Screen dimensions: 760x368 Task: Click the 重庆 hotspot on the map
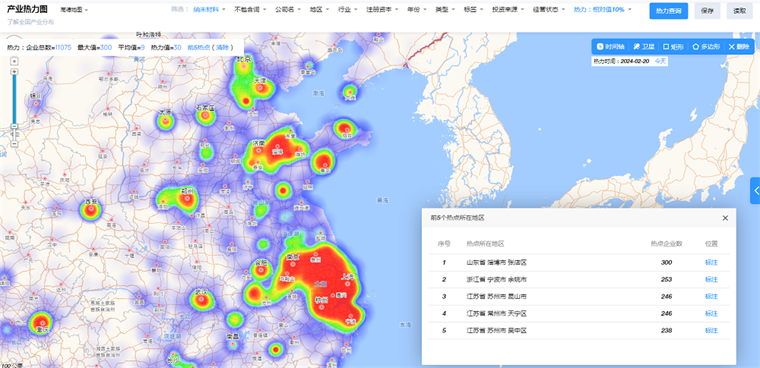coord(41,322)
